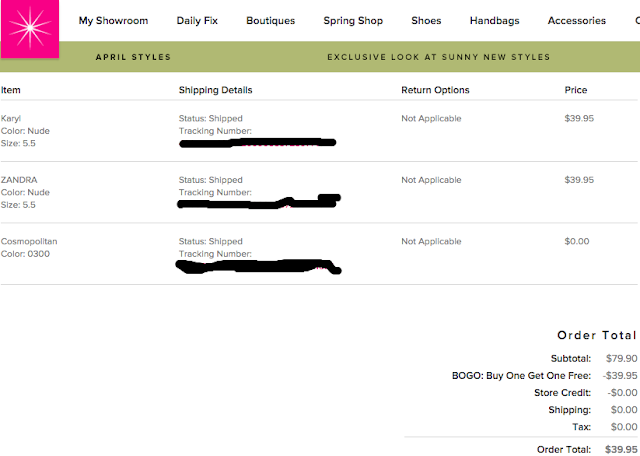
Task: Click the Karyl item name
Action: (x=11, y=119)
